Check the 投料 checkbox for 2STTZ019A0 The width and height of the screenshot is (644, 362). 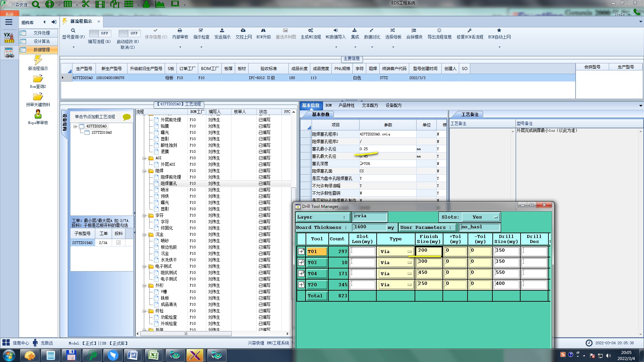(x=118, y=243)
